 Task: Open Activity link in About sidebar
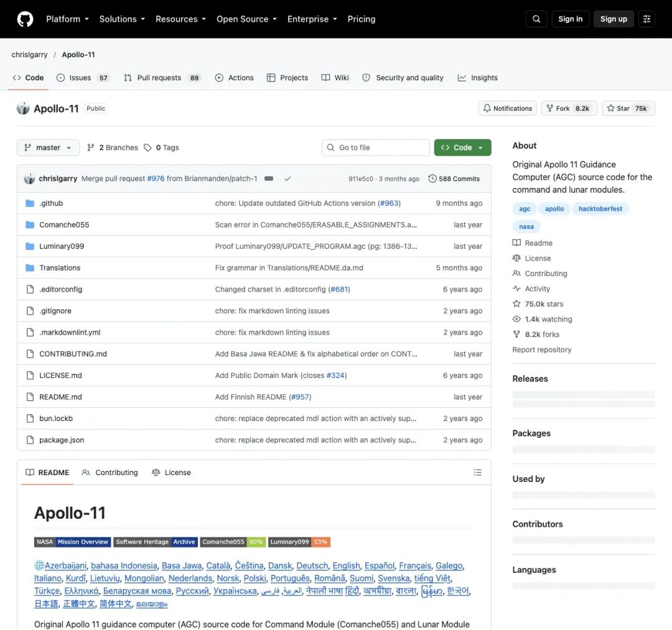[531, 289]
